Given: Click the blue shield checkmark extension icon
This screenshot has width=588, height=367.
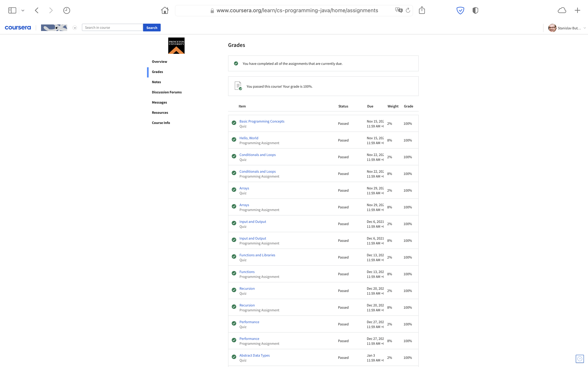Looking at the screenshot, I should click(460, 10).
